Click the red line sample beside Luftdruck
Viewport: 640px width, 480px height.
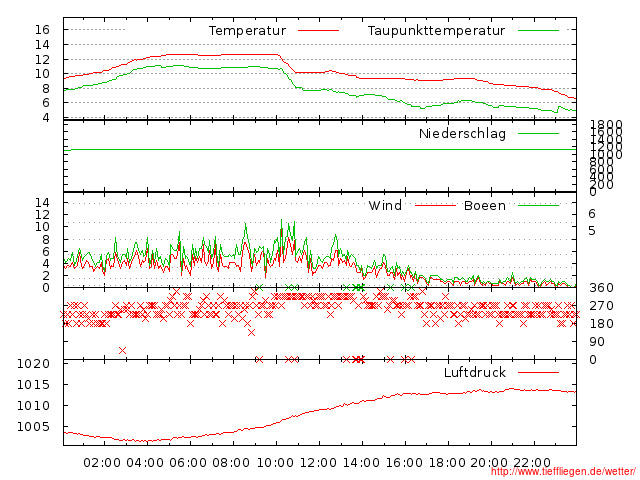(538, 372)
